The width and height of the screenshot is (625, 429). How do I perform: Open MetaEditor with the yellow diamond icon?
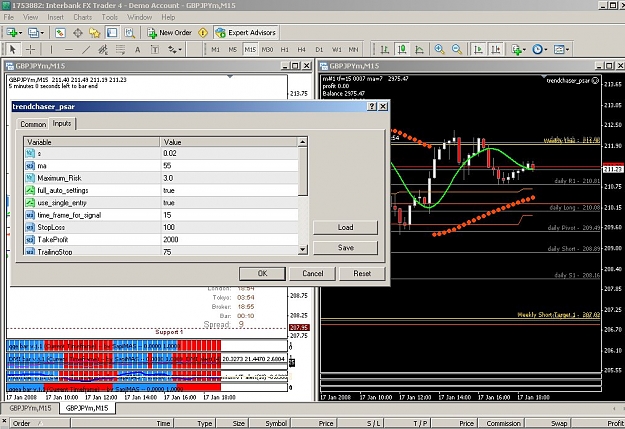pos(203,33)
